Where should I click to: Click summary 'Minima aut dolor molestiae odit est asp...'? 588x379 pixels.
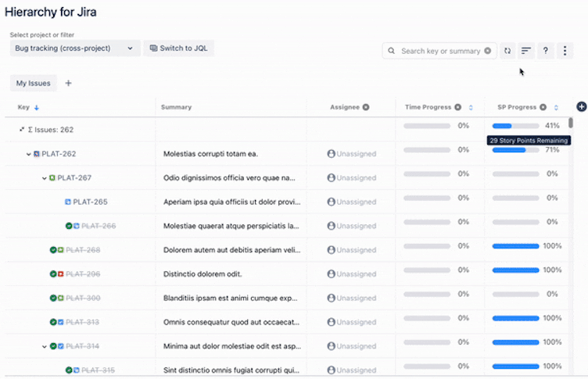232,346
